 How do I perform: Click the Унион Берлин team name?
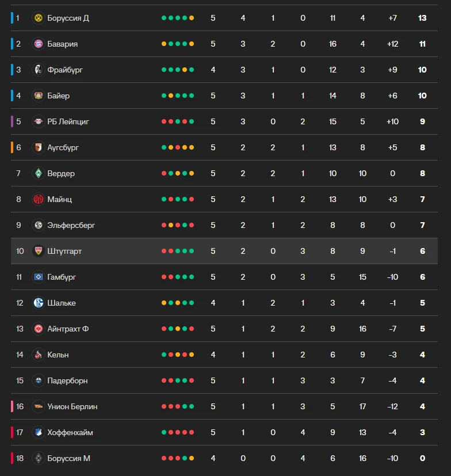(72, 406)
